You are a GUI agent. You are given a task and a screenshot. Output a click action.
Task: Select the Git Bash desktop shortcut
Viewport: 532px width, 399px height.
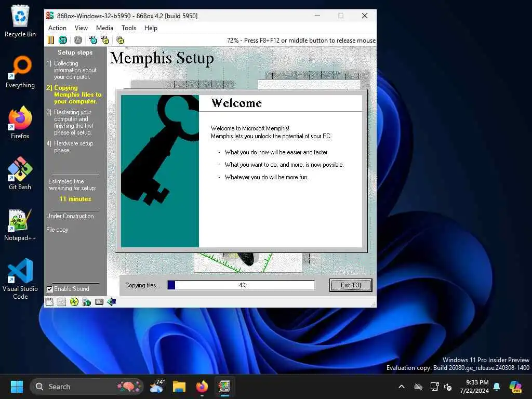click(x=20, y=174)
